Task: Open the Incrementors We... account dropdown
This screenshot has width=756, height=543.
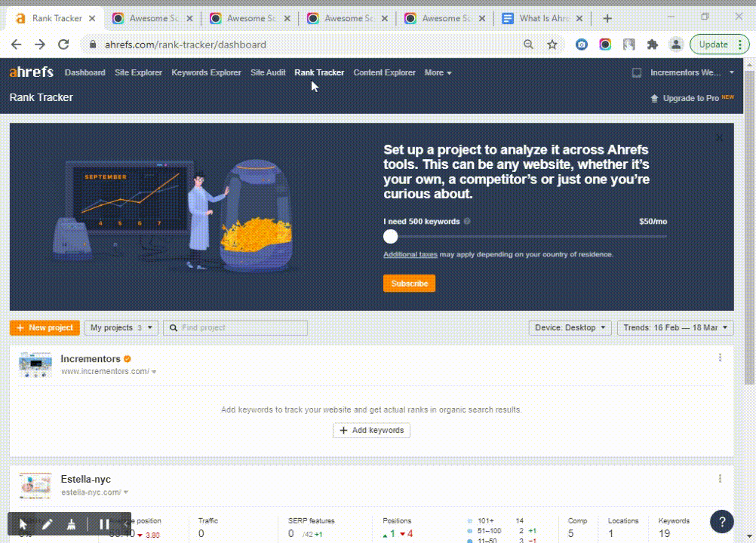Action: pyautogui.click(x=692, y=72)
